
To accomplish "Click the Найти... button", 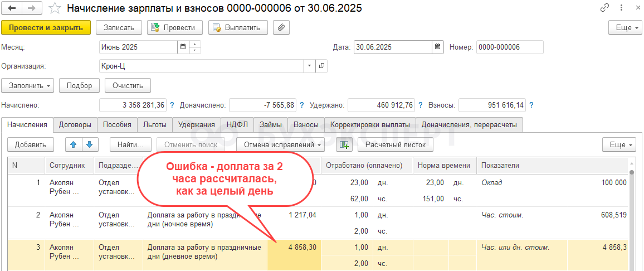I will tap(130, 145).
